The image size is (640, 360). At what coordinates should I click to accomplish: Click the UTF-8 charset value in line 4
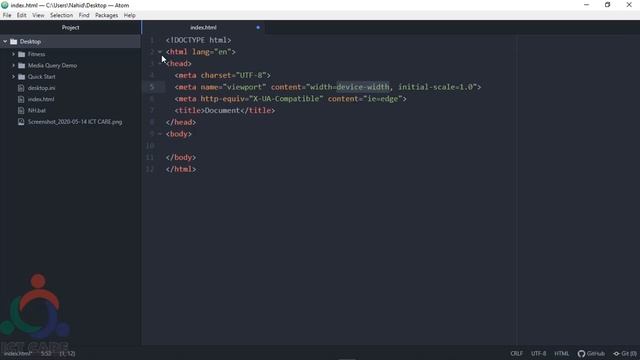point(251,75)
